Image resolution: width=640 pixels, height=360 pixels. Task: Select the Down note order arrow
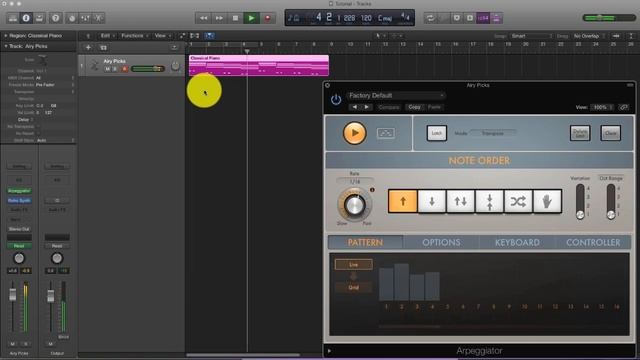pyautogui.click(x=432, y=201)
